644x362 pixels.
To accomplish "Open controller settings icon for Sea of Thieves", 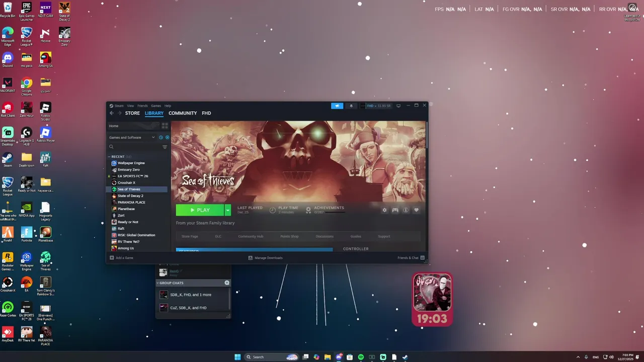I will (395, 210).
